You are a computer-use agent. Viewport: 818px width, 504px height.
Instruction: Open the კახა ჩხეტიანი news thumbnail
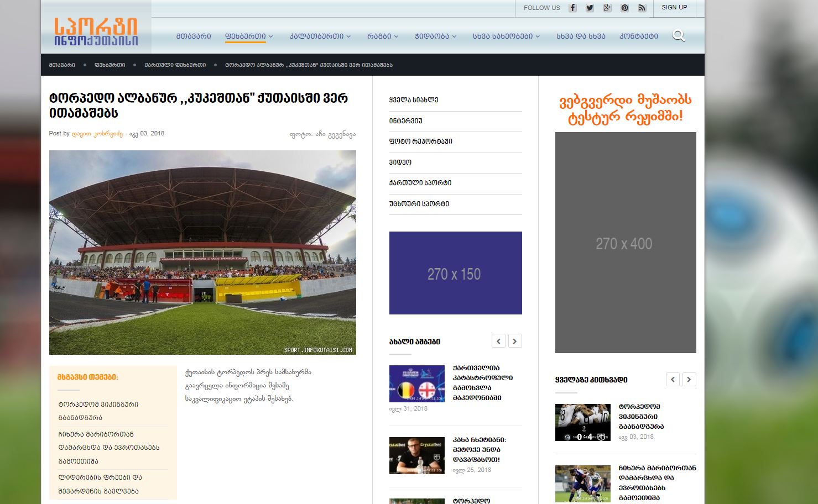(417, 456)
